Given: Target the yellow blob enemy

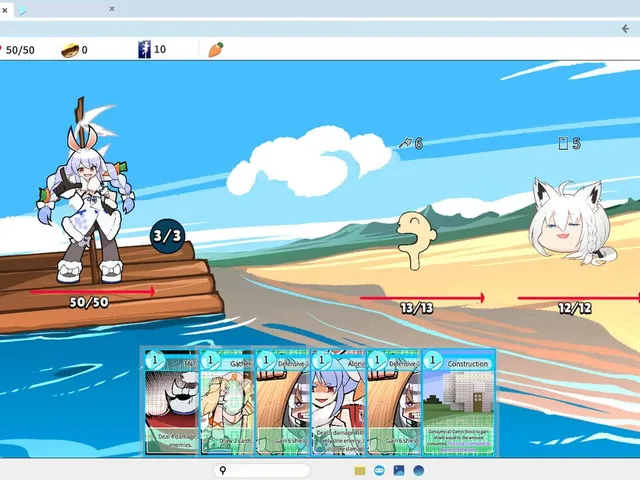Looking at the screenshot, I should click(416, 241).
